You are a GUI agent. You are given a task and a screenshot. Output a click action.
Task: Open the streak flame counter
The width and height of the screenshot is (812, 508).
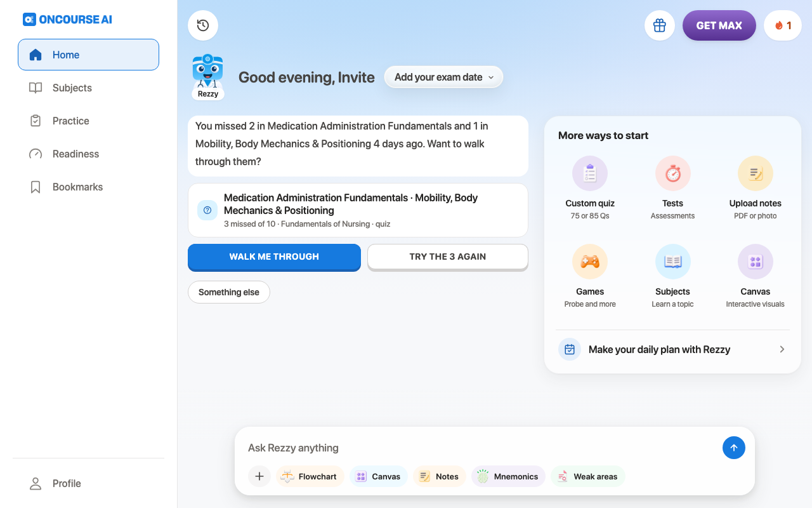[x=783, y=25]
